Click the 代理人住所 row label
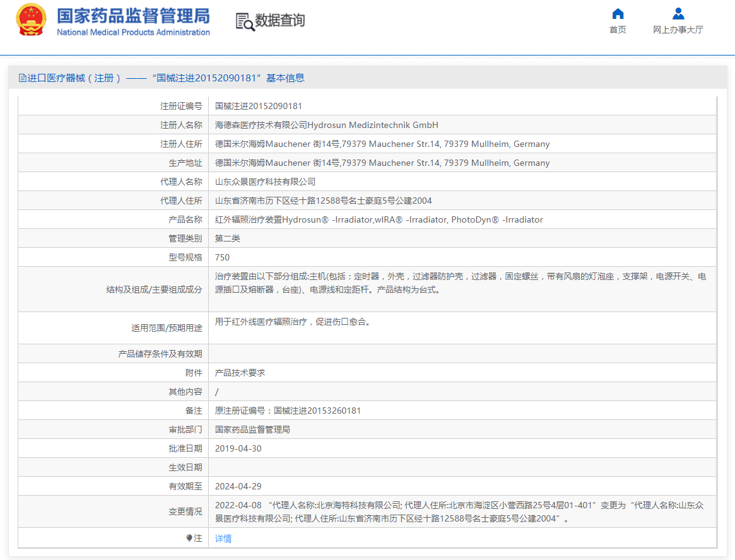The height and width of the screenshot is (560, 735). pos(182,201)
